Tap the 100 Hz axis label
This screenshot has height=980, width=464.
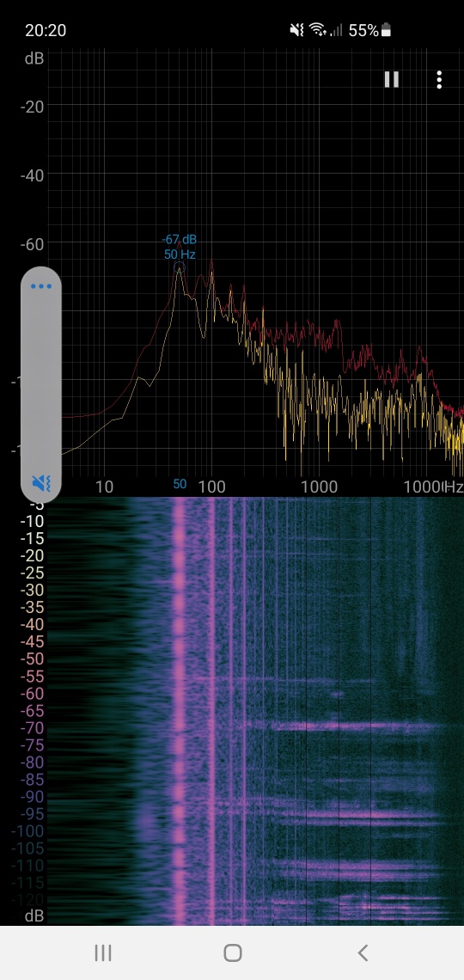(x=211, y=487)
